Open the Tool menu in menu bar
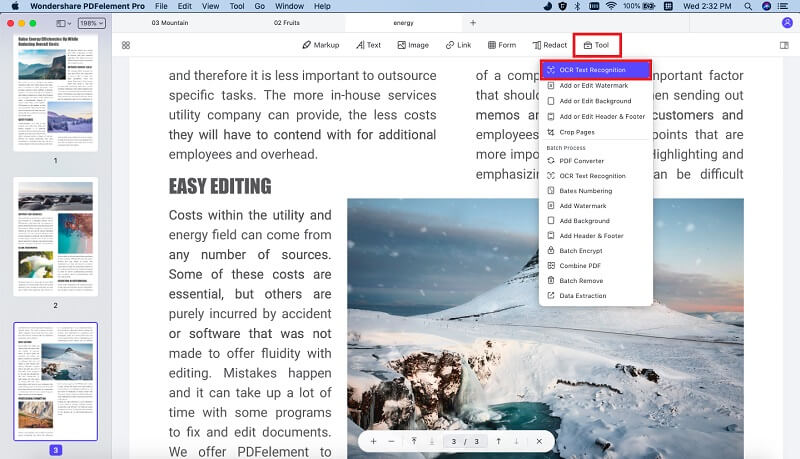Screen dimensions: 800x459 point(237,6)
